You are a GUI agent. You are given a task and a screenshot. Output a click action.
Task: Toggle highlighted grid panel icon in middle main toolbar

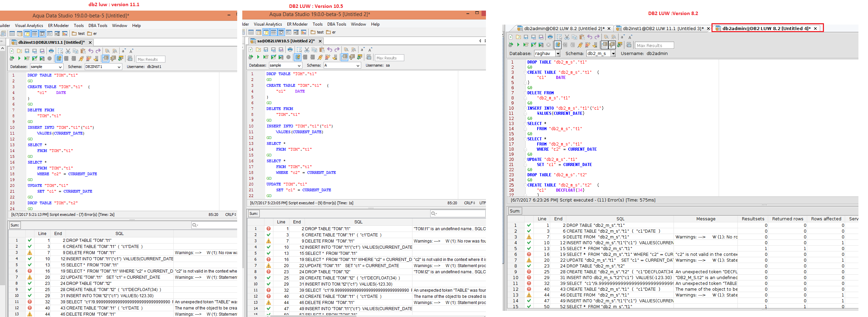click(x=273, y=32)
